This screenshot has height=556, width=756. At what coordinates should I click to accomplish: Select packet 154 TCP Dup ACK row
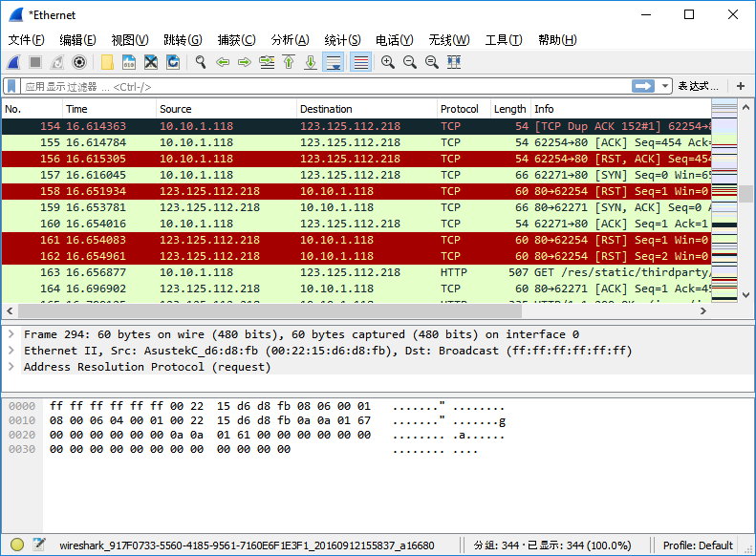(x=356, y=126)
